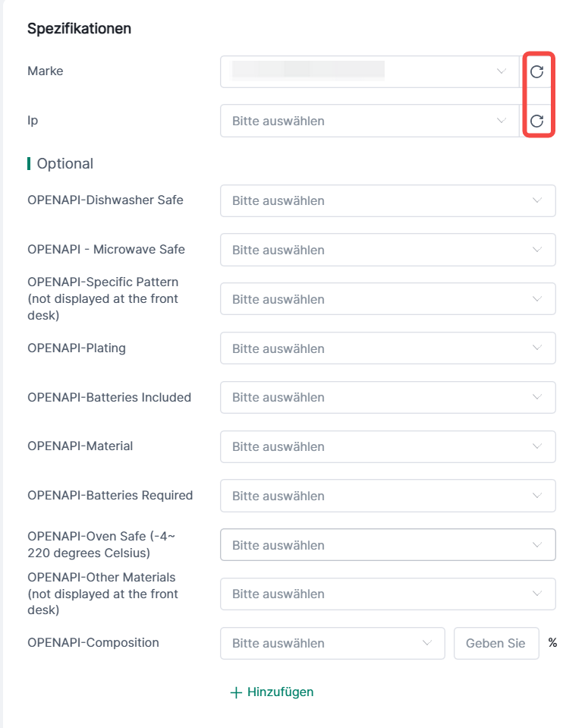Click the refresh icon next to Marke

(x=536, y=72)
